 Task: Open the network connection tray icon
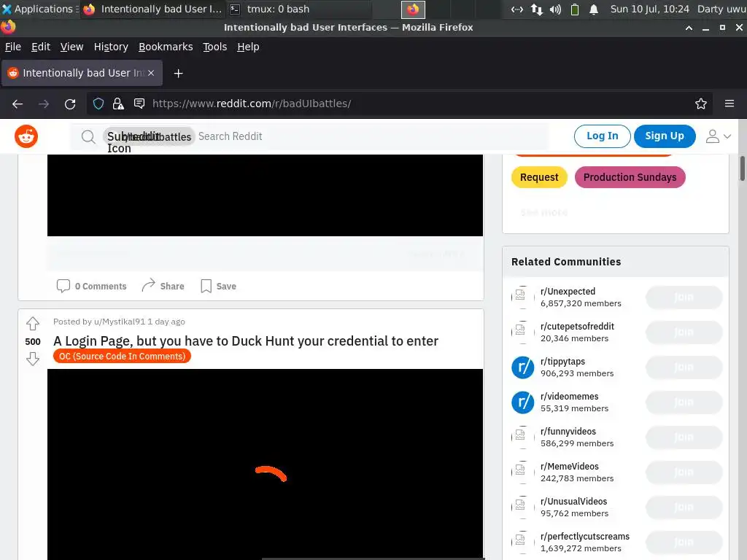(536, 9)
